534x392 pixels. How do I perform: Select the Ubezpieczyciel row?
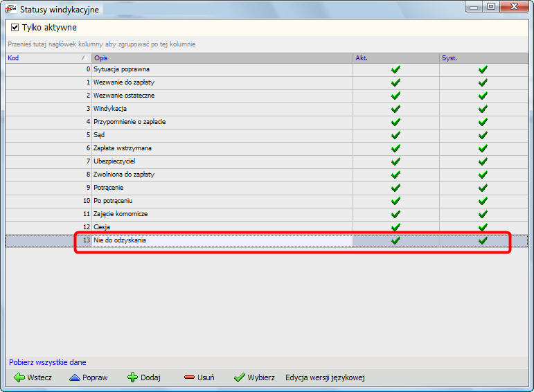[267, 161]
